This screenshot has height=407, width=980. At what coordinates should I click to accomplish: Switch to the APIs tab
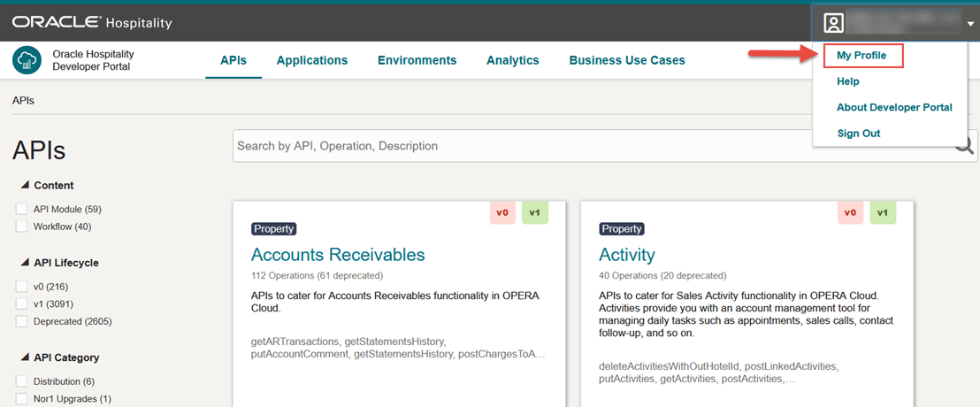point(234,61)
